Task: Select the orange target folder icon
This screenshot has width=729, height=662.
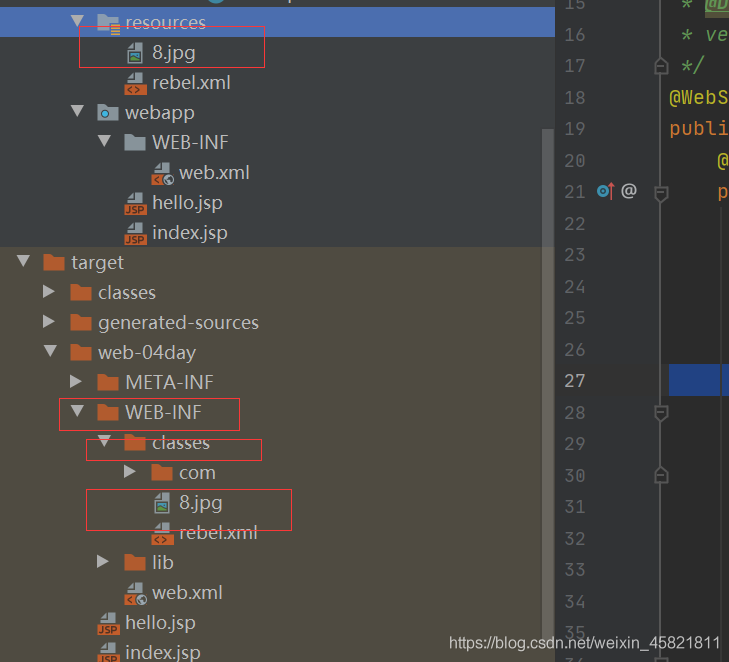Action: coord(54,262)
